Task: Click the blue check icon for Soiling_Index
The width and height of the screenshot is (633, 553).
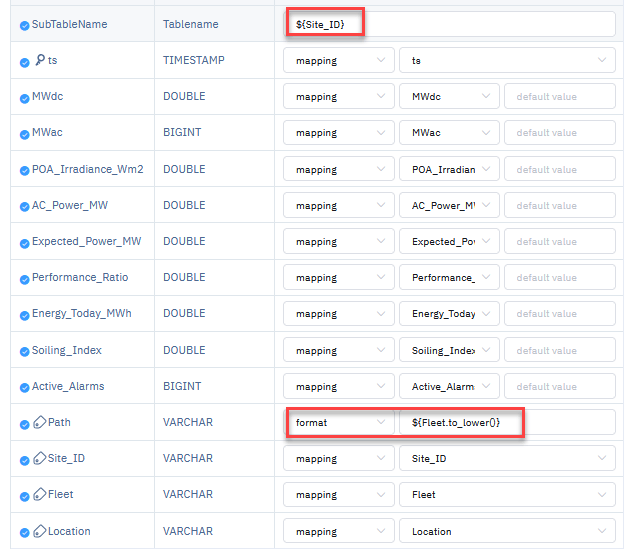Action: point(24,351)
